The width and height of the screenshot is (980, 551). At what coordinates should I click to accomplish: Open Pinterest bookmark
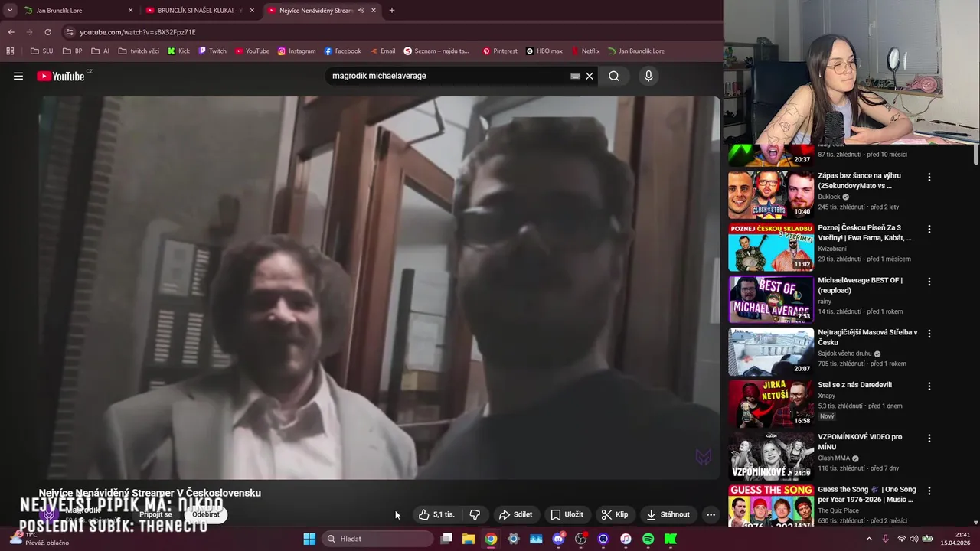pos(499,51)
